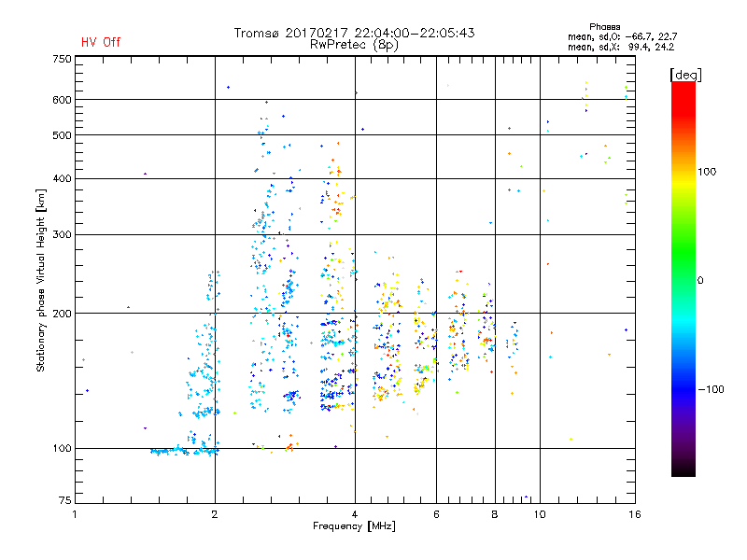This screenshot has width=747, height=560.
Task: Click the '[deg]' colorbar unit label
Action: 685,75
